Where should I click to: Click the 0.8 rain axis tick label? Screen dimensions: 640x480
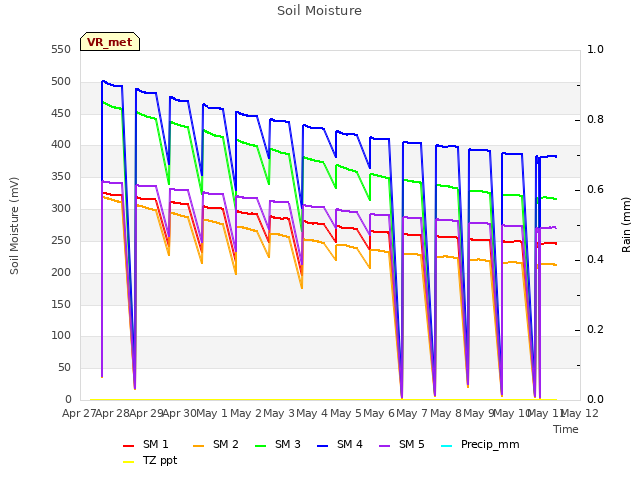click(x=595, y=120)
